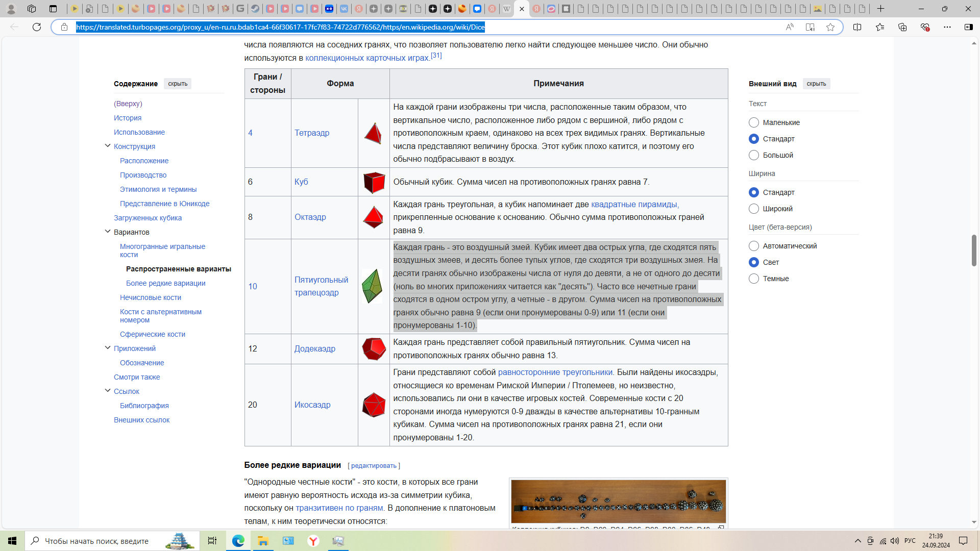Select the Маленькие text size option
Screen dimensions: 980x551
pyautogui.click(x=754, y=122)
